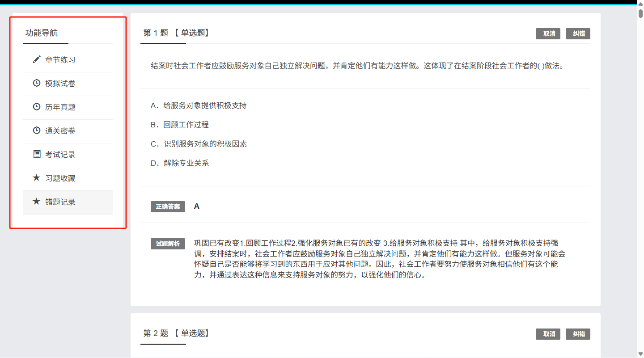
Task: Report an error with 纠错 on question 2
Action: (x=578, y=334)
